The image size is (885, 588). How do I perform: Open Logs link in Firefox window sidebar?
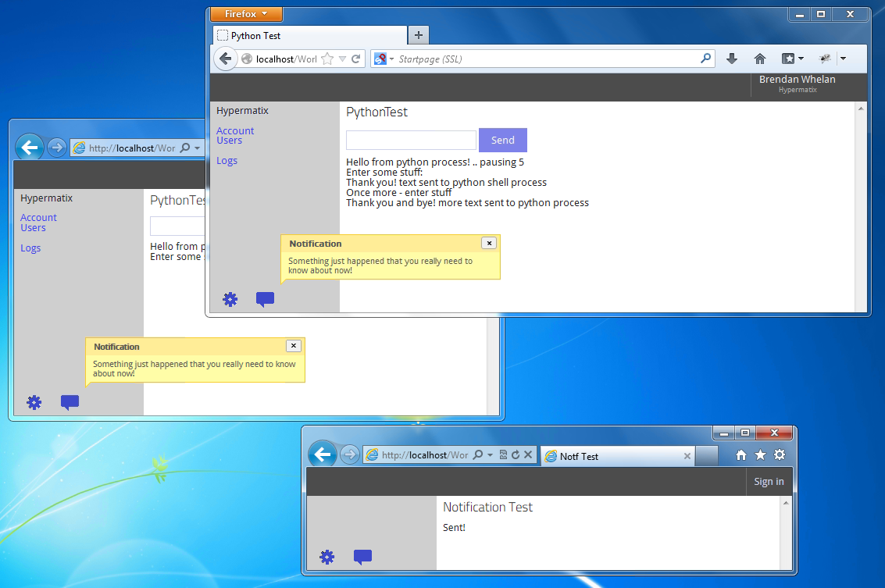point(227,161)
